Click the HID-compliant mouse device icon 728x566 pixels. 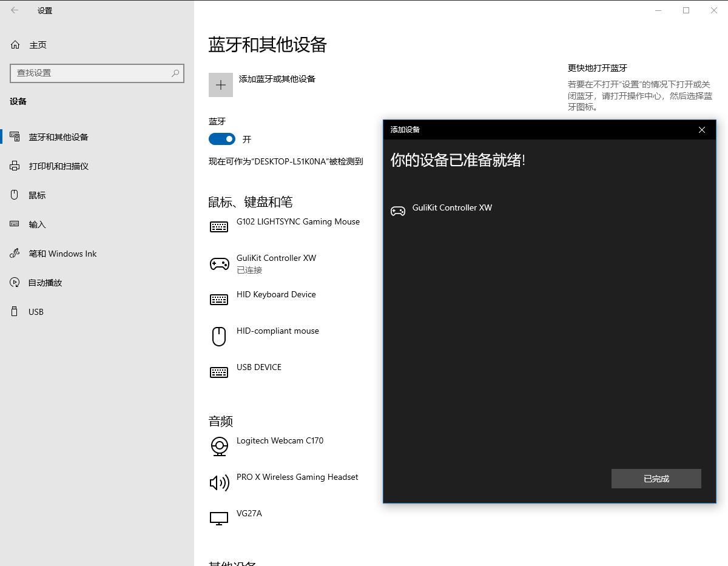[219, 336]
